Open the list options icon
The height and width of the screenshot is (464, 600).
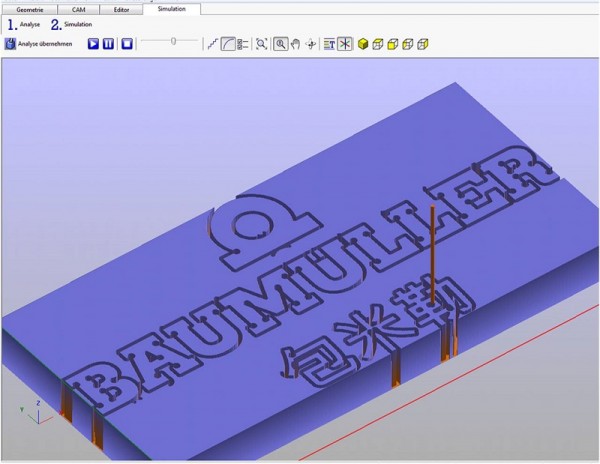click(243, 44)
